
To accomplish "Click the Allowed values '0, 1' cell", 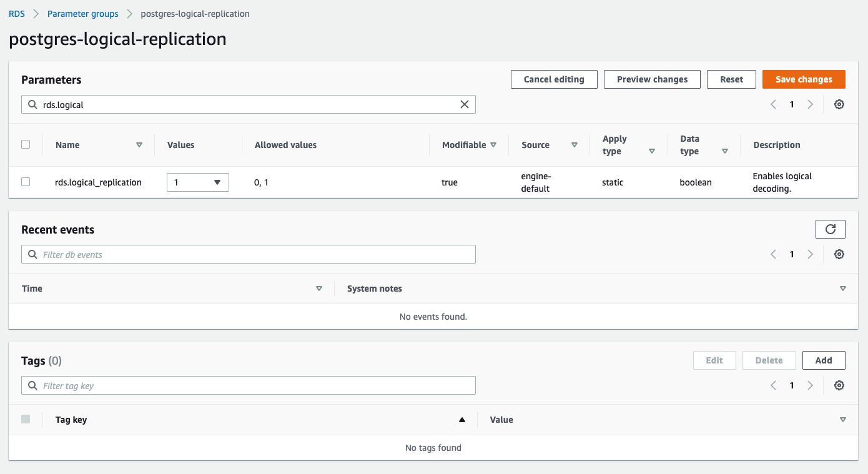I will [x=261, y=182].
